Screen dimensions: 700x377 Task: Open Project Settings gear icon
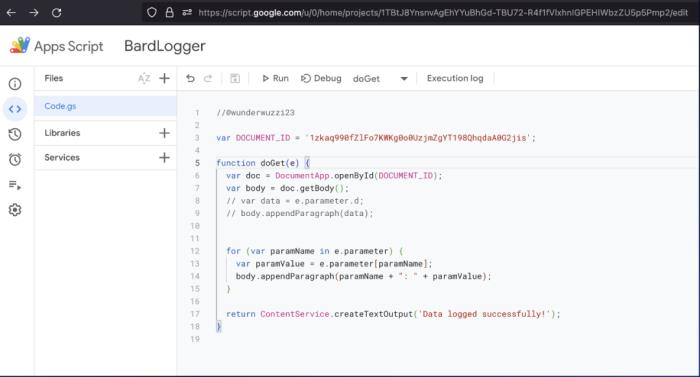pos(15,209)
